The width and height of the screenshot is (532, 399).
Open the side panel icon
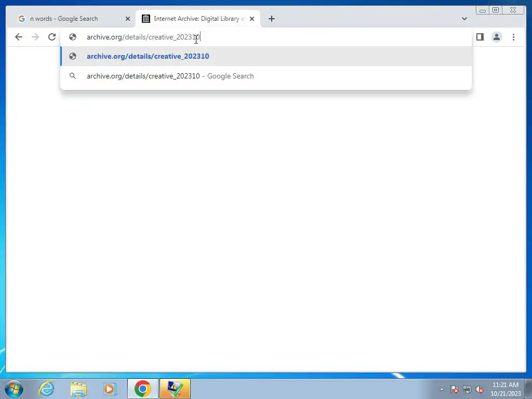tap(480, 37)
